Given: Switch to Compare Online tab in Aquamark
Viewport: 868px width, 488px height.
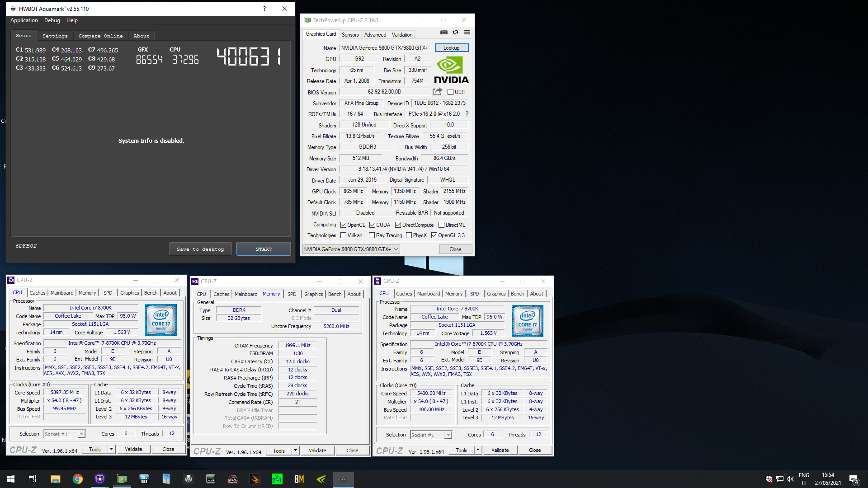Looking at the screenshot, I should click(100, 36).
